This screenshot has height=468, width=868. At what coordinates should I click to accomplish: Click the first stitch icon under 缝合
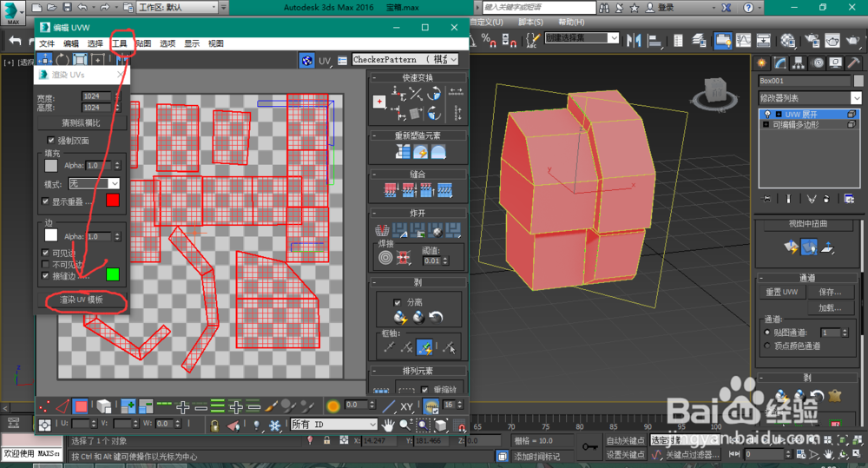(391, 190)
